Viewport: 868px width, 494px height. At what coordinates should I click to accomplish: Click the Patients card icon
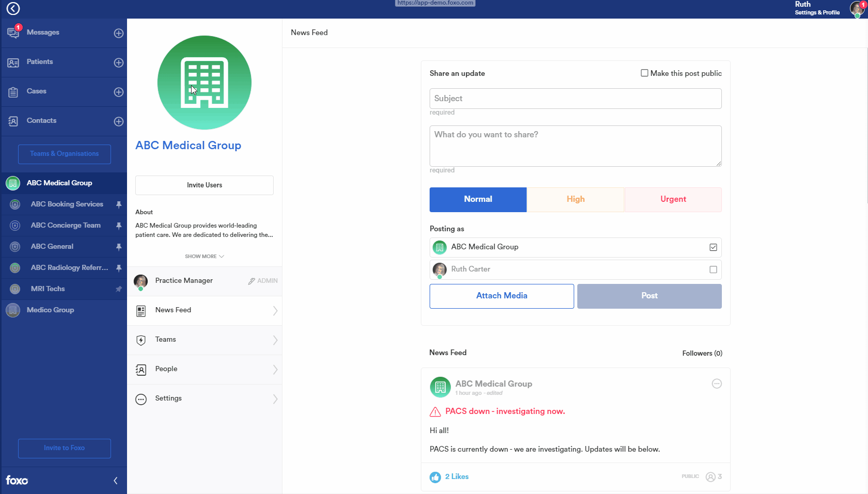point(13,62)
